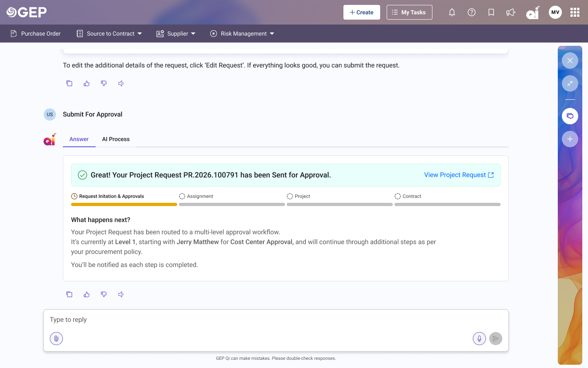This screenshot has width=588, height=368.
Task: Click the yellow Request Initiation progress bar
Action: click(x=124, y=204)
